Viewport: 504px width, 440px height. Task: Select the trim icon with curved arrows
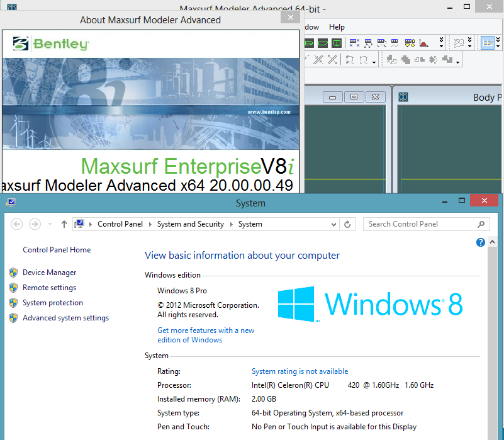pyautogui.click(x=434, y=60)
